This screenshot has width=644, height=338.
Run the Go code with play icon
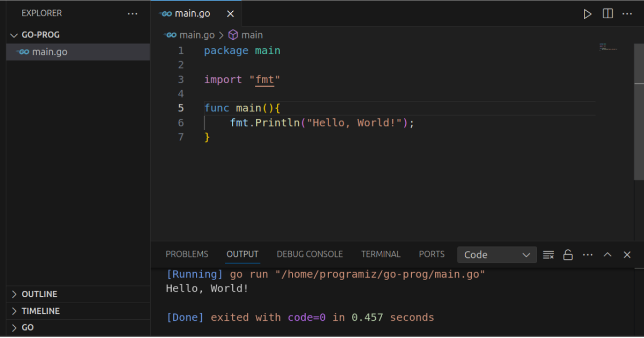[x=588, y=14]
